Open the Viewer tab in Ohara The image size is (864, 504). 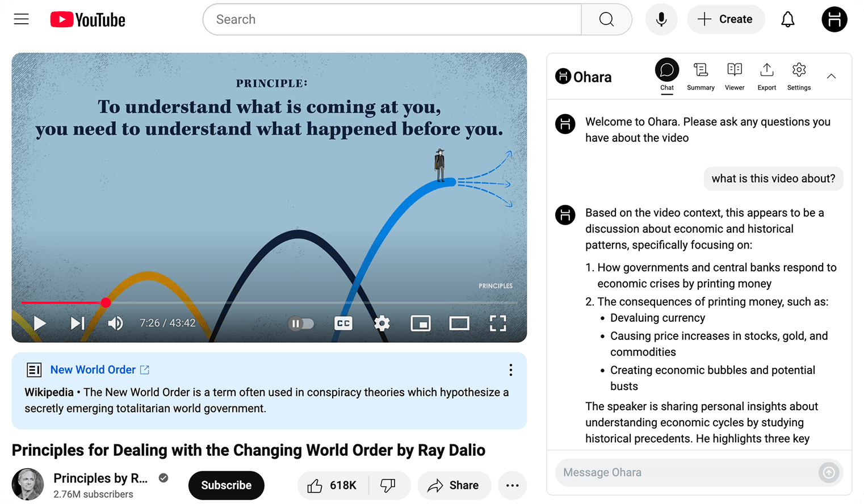(x=734, y=76)
